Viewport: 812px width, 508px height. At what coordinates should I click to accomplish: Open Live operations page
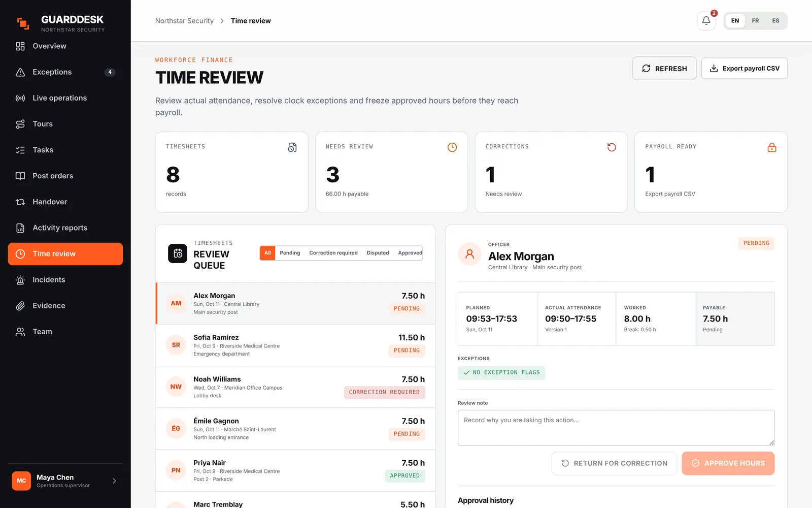(65, 98)
